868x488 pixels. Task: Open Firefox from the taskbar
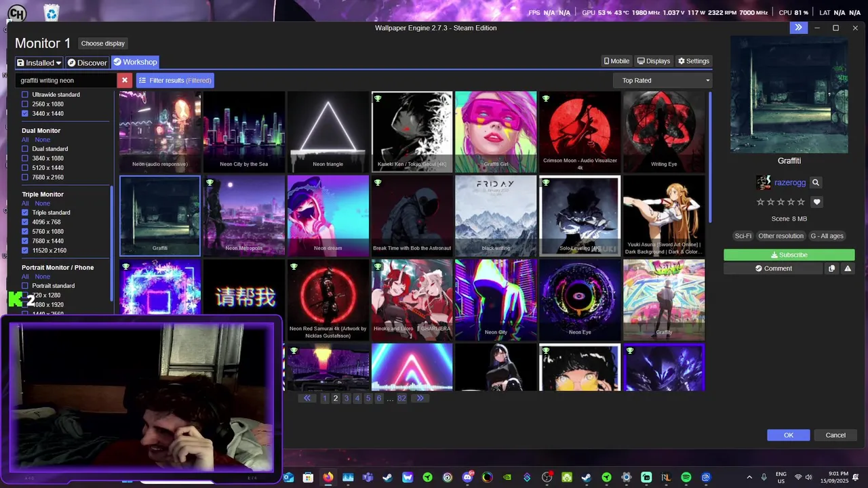[x=328, y=477]
